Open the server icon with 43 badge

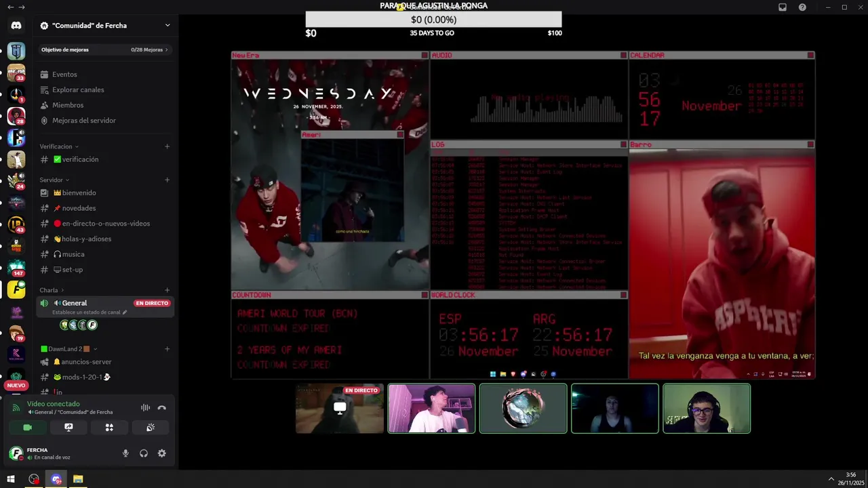pyautogui.click(x=16, y=224)
